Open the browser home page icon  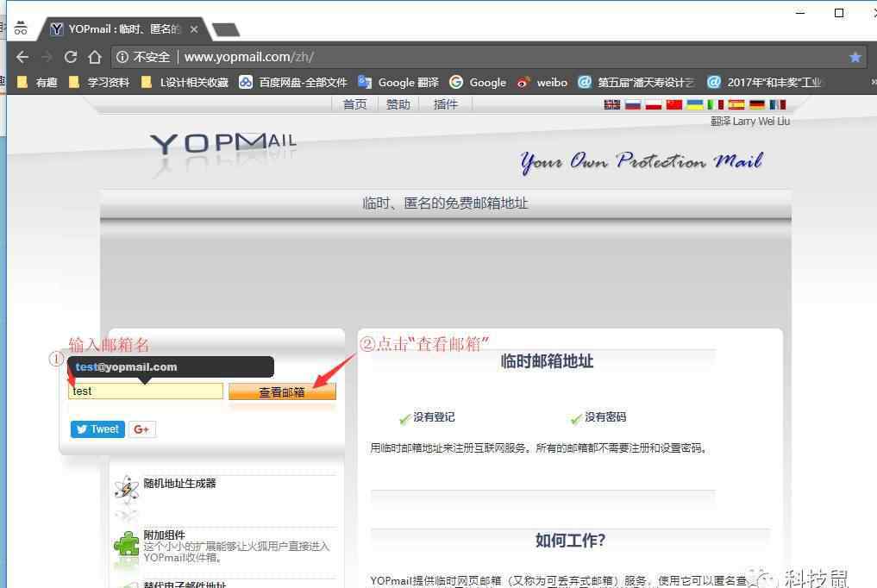click(x=95, y=56)
